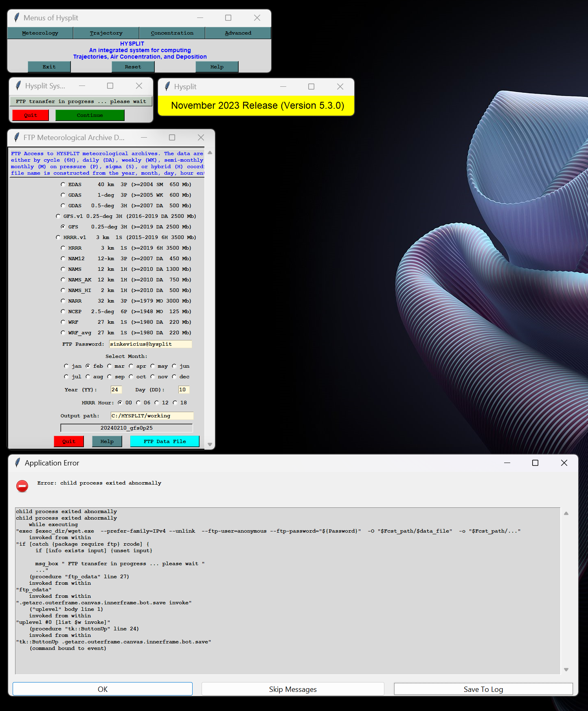The height and width of the screenshot is (711, 588).
Task: Click the feather icon of Menus of Hysplit window
Action: pos(17,18)
